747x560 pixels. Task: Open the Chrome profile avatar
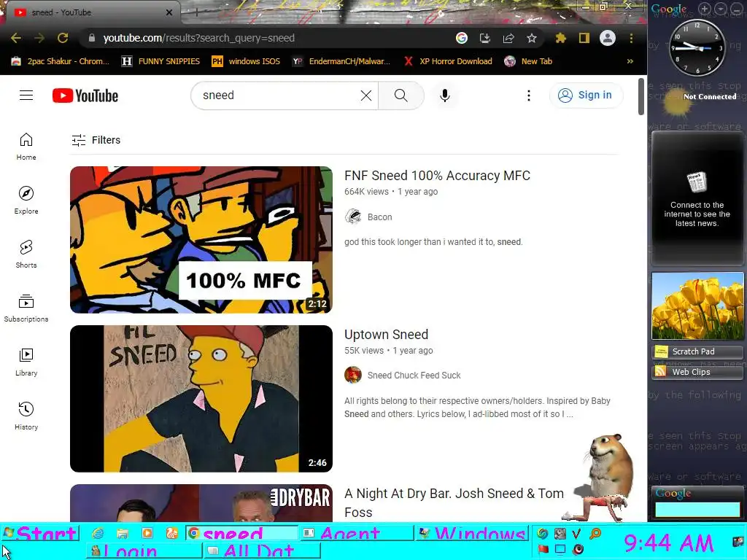(x=608, y=38)
